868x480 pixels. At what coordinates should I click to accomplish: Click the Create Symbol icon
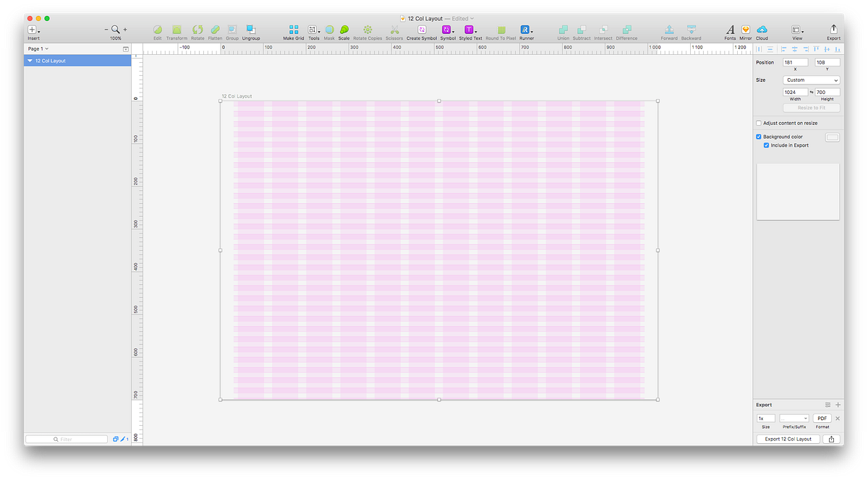pos(422,30)
